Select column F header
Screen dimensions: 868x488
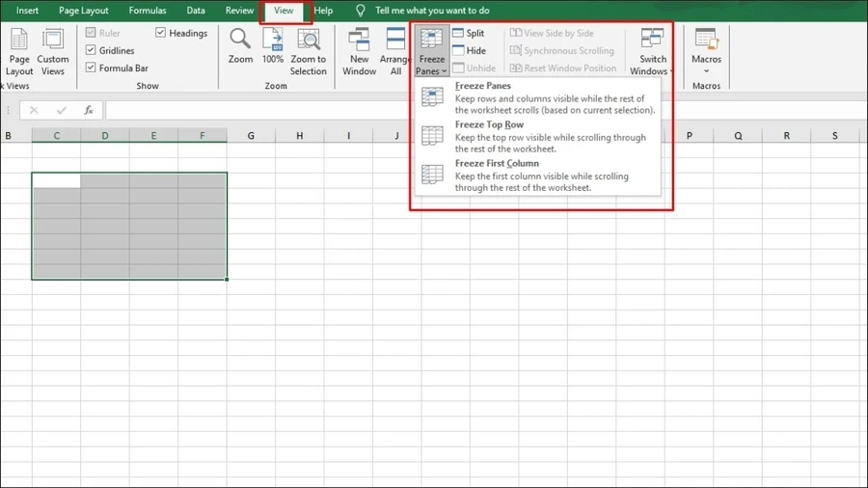(203, 136)
